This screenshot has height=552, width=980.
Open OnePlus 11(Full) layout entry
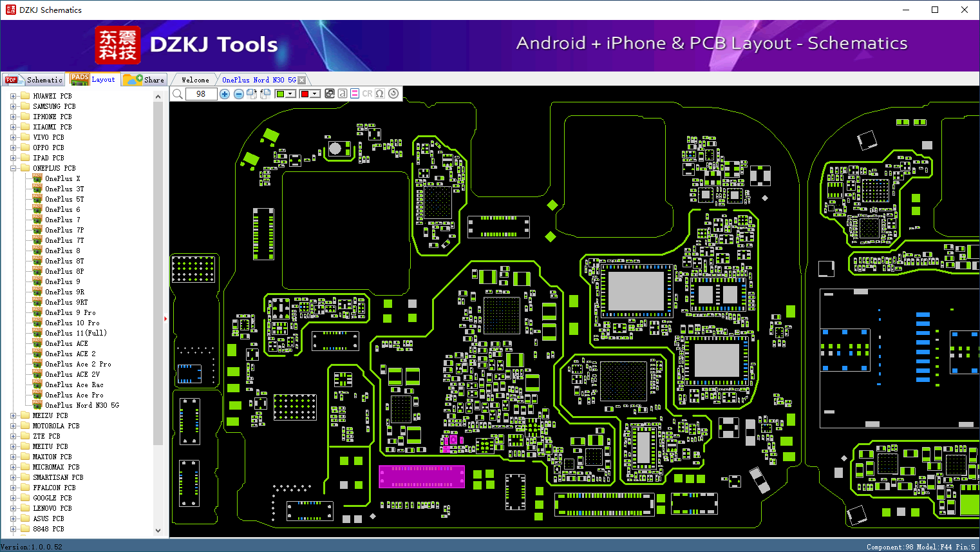pyautogui.click(x=76, y=333)
